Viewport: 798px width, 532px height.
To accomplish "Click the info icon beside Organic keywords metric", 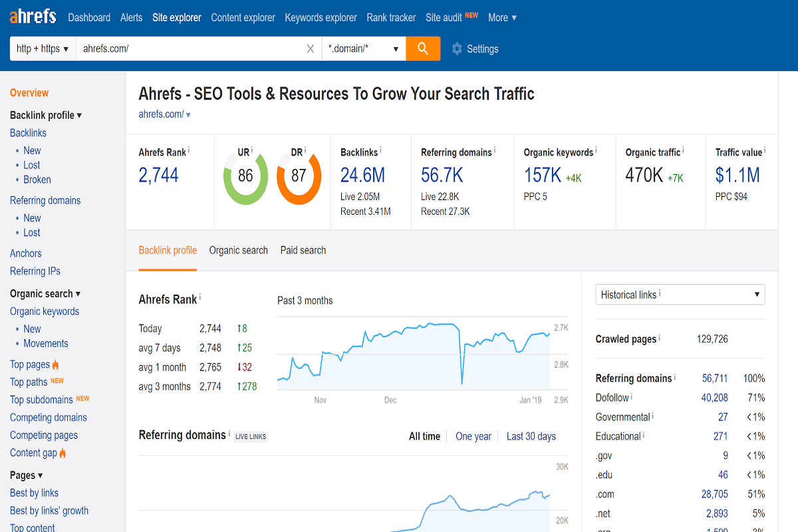I will (x=597, y=151).
